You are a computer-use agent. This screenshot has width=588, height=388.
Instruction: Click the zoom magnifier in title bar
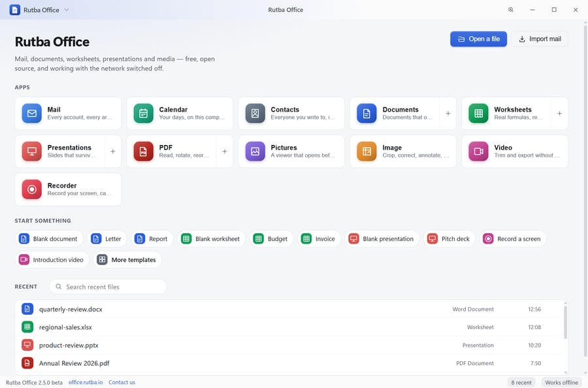pyautogui.click(x=511, y=10)
